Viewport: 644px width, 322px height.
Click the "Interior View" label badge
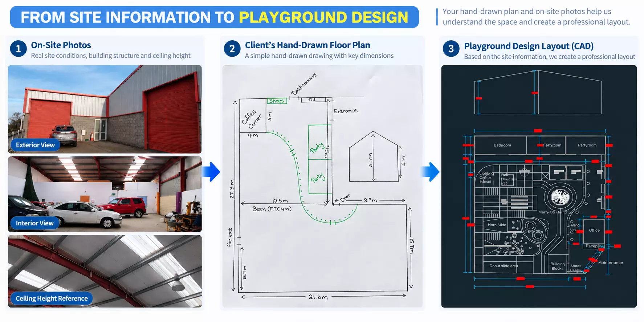coord(34,223)
